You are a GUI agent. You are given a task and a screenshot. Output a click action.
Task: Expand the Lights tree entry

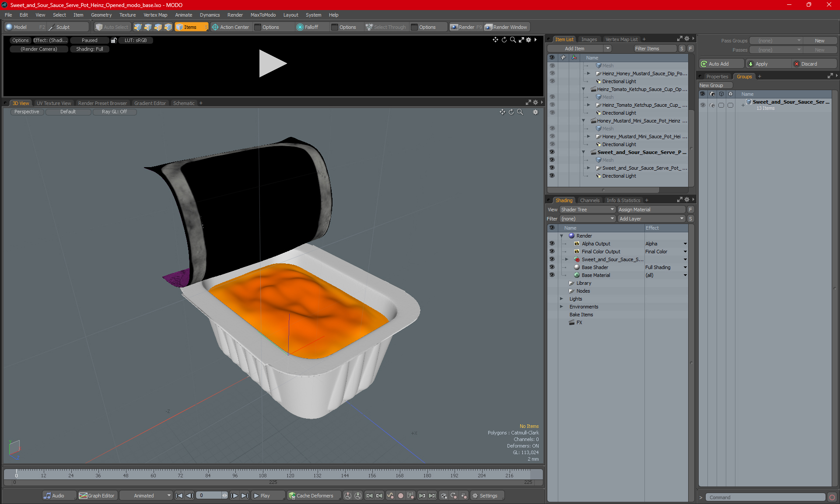pos(561,299)
